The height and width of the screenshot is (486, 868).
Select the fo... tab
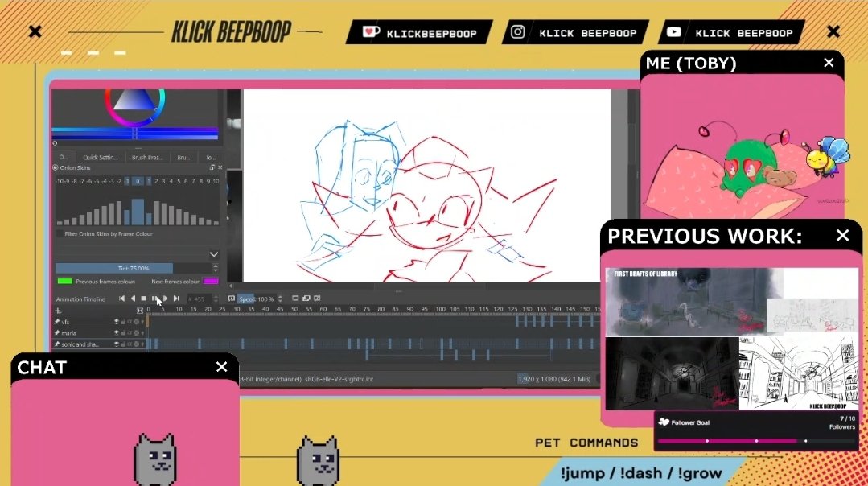point(210,157)
